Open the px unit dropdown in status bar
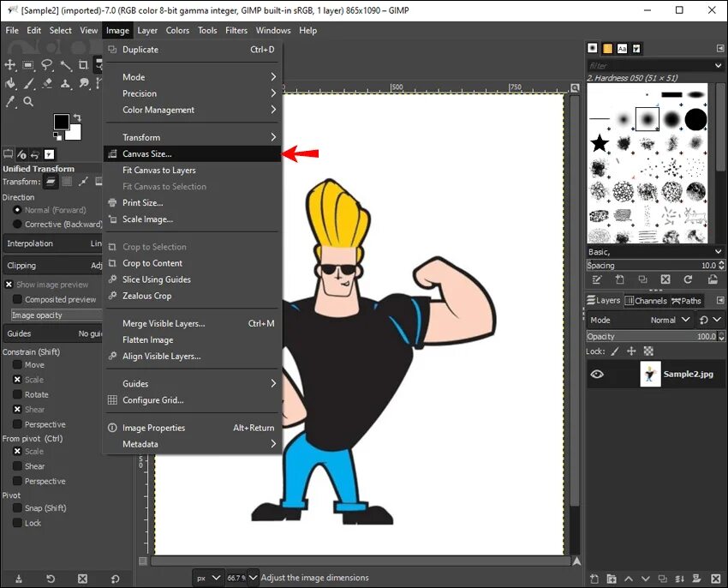This screenshot has width=728, height=588. (x=208, y=578)
